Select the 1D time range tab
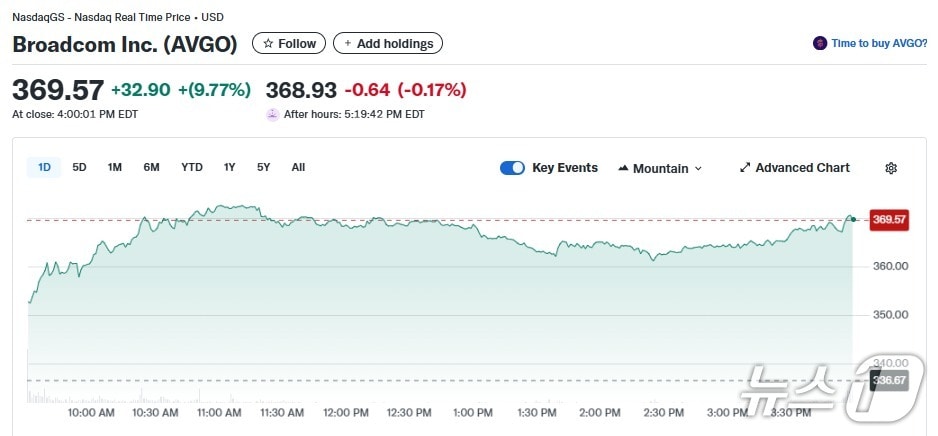Screen dimensions: 938x436 [x=44, y=167]
